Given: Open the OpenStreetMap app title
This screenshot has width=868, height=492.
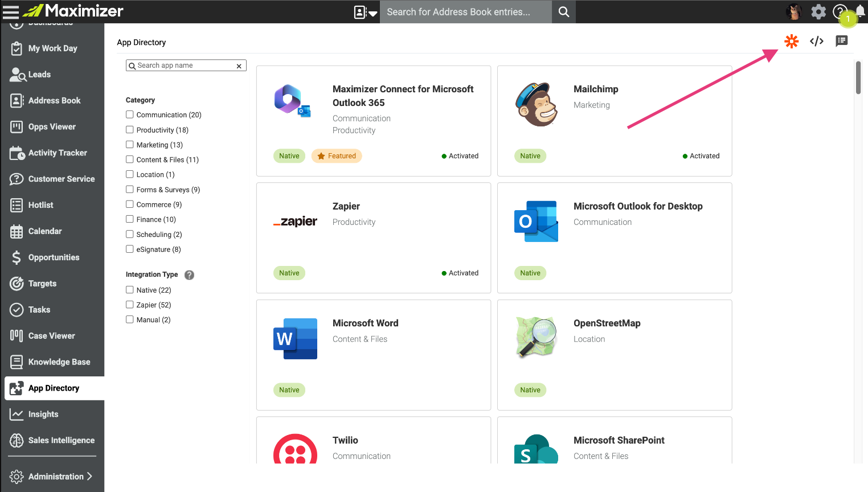Looking at the screenshot, I should [607, 323].
